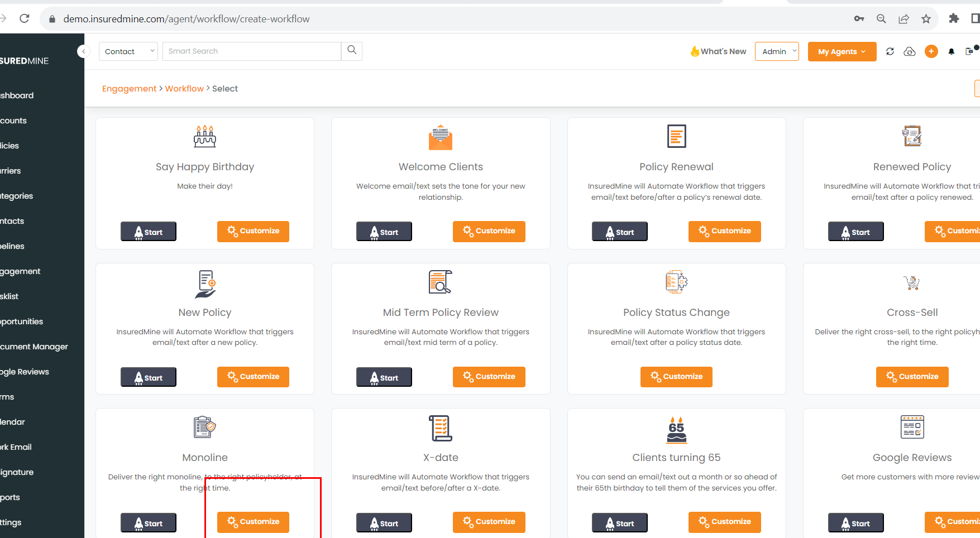Click the Monoline clipboard shield icon
The width and height of the screenshot is (980, 538).
[x=205, y=427]
